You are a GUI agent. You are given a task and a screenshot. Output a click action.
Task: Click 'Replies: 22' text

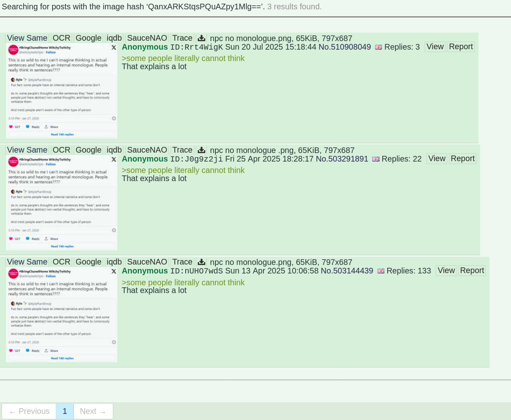pyautogui.click(x=401, y=159)
